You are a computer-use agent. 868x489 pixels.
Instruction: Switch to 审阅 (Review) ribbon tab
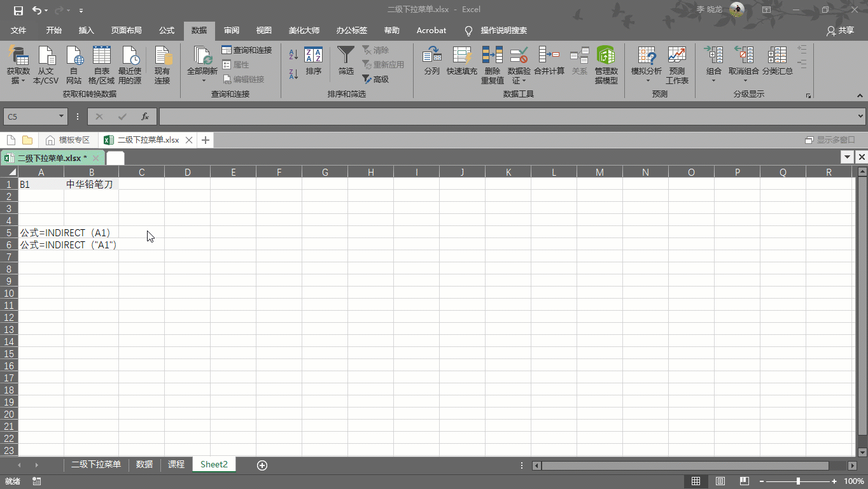click(232, 31)
